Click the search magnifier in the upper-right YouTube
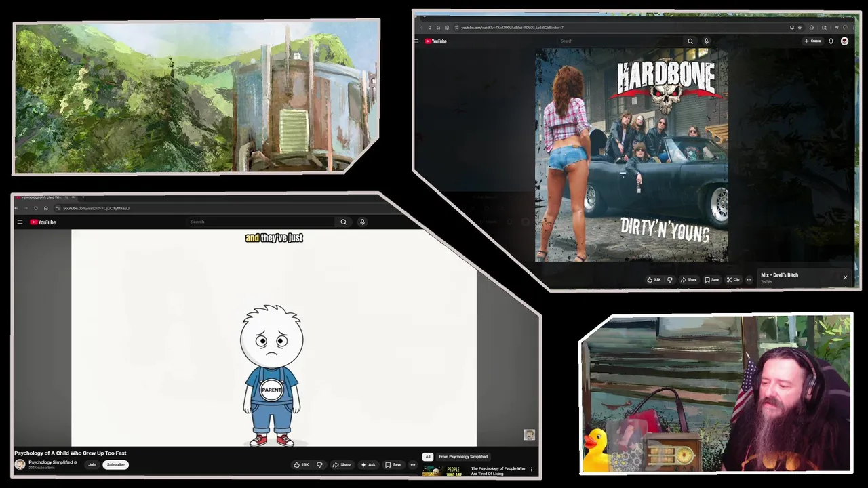This screenshot has width=868, height=488. [x=690, y=41]
